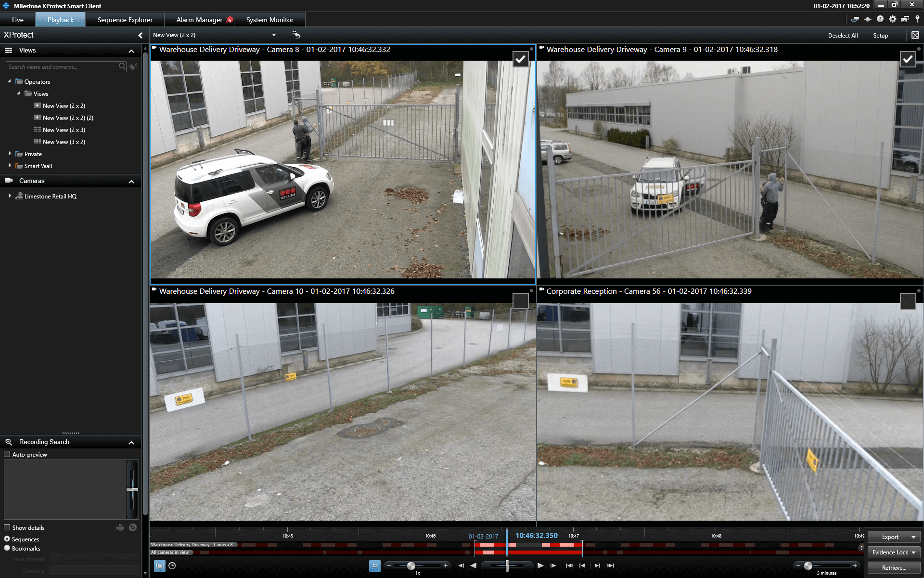Click the Deselect All button
This screenshot has height=578, width=924.
tap(843, 36)
